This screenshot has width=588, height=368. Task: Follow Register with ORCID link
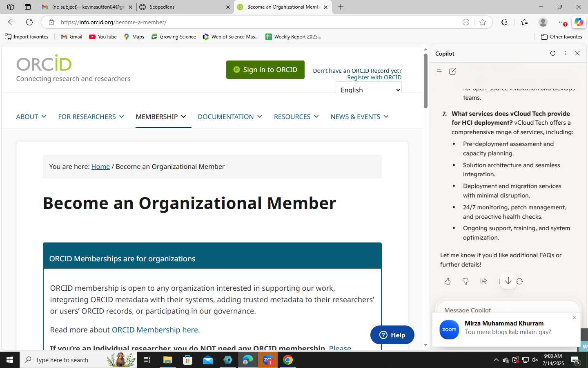tap(374, 77)
